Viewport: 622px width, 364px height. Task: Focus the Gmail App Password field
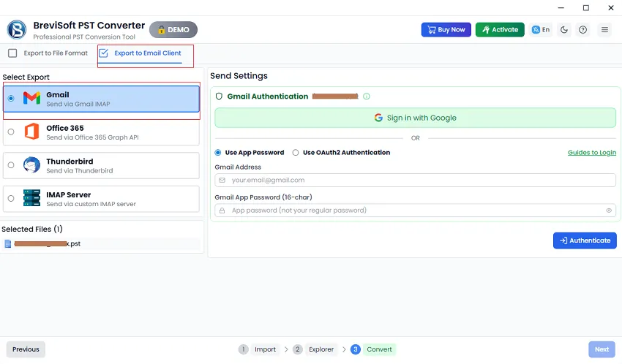pyautogui.click(x=416, y=211)
